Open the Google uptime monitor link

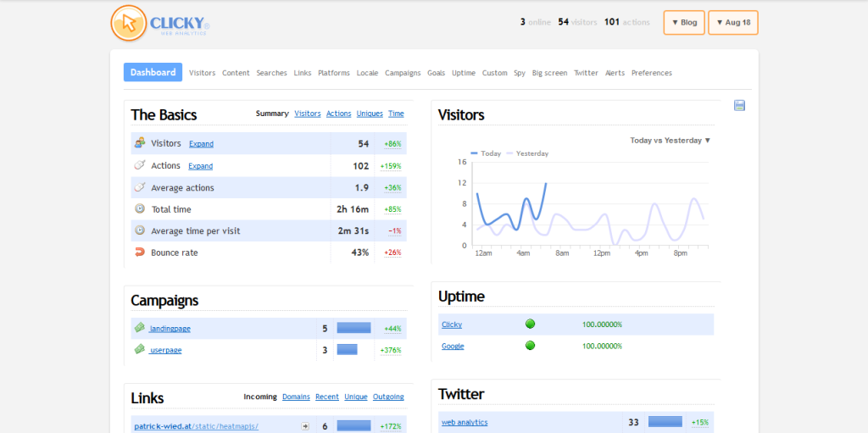tap(453, 347)
